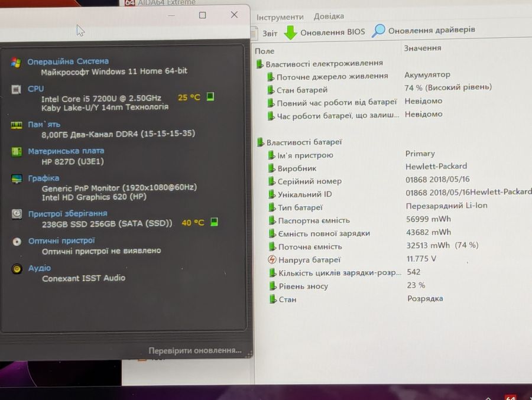
Task: Click the 11.775 V value
Action: [x=421, y=259]
